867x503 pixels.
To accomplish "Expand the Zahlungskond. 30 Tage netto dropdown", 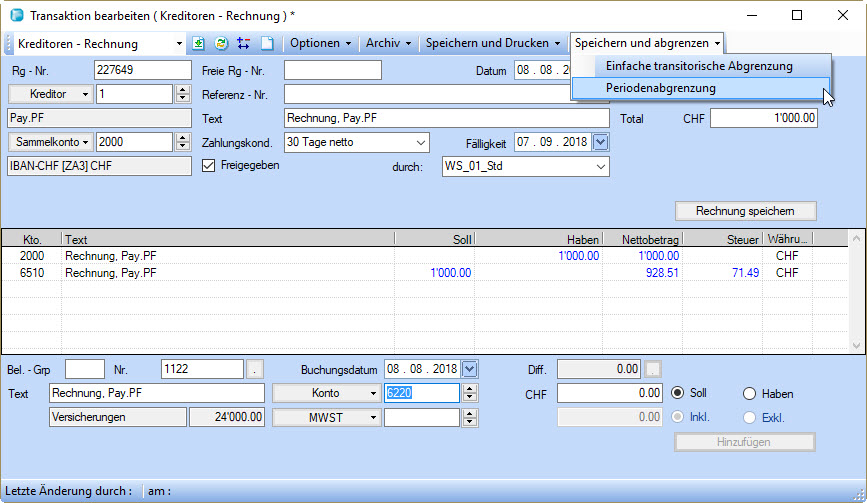I will (419, 143).
